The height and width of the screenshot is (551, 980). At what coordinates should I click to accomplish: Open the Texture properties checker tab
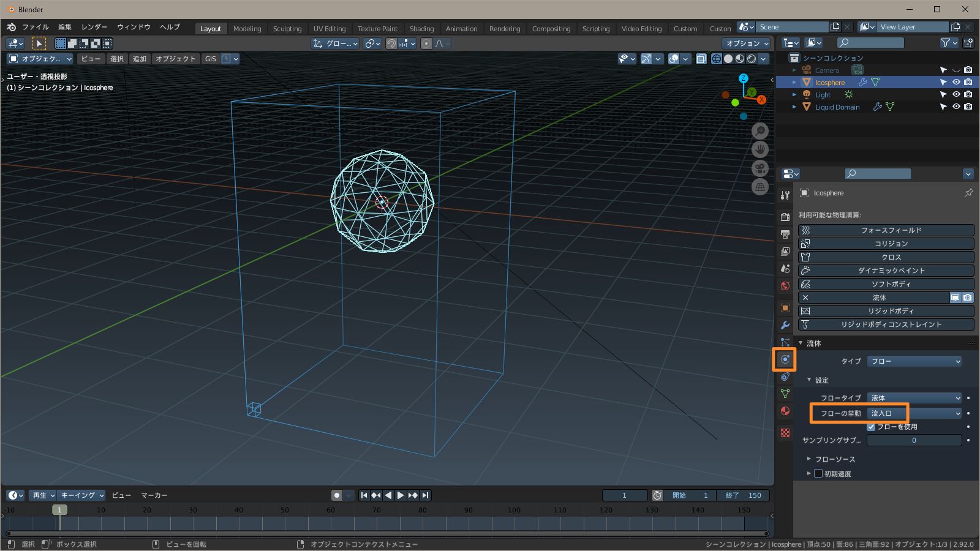(785, 433)
